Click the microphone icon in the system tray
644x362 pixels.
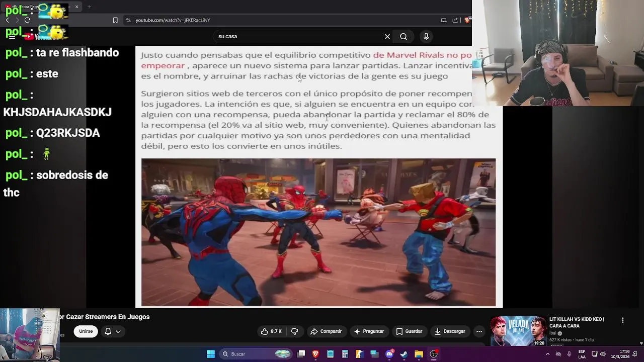point(569,354)
